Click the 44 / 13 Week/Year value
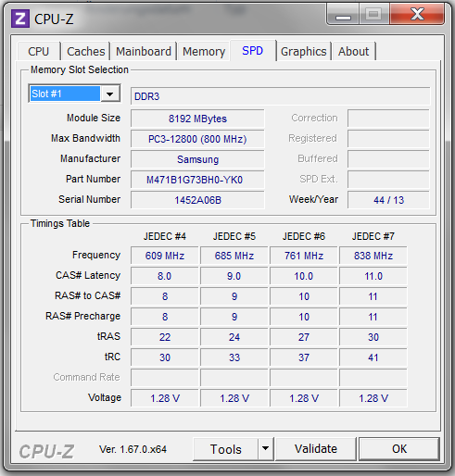This screenshot has height=476, width=455. (x=388, y=200)
